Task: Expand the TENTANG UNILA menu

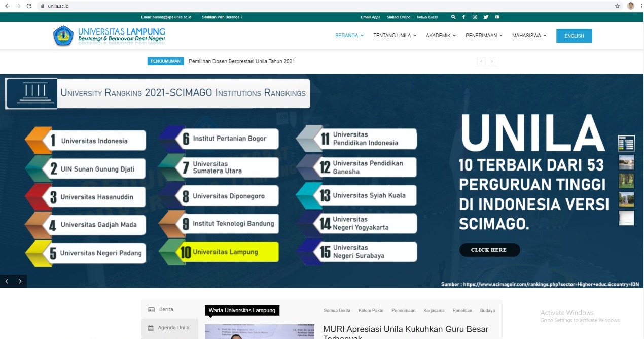Action: pos(395,36)
